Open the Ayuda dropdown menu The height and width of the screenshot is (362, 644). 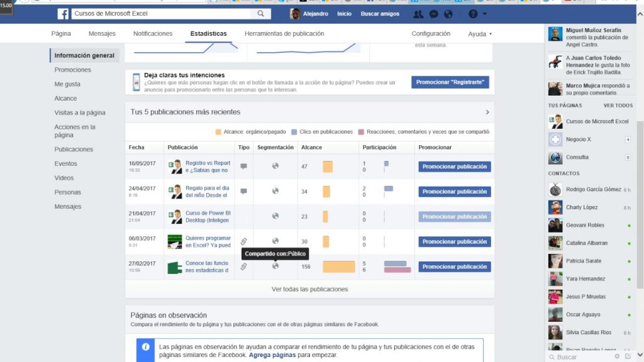pos(480,34)
